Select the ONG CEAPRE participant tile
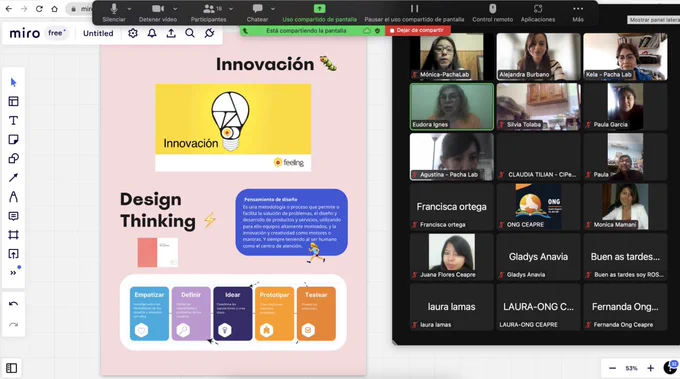 [x=538, y=206]
